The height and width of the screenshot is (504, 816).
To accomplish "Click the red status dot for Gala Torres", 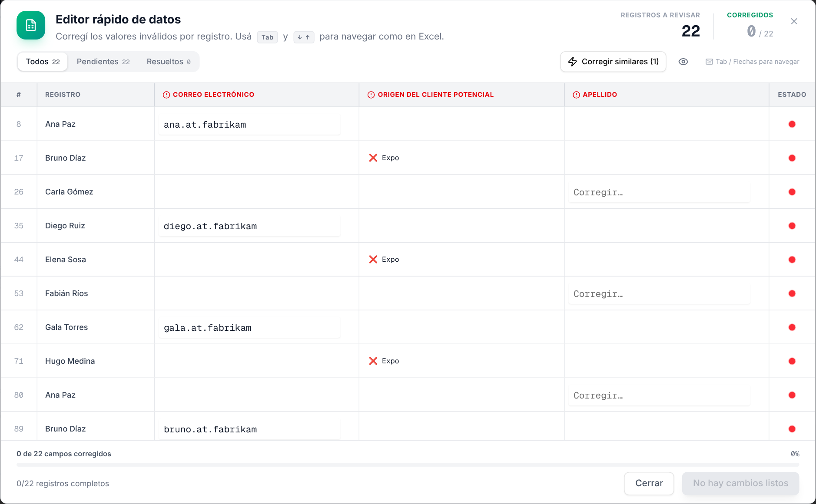I will pos(792,327).
